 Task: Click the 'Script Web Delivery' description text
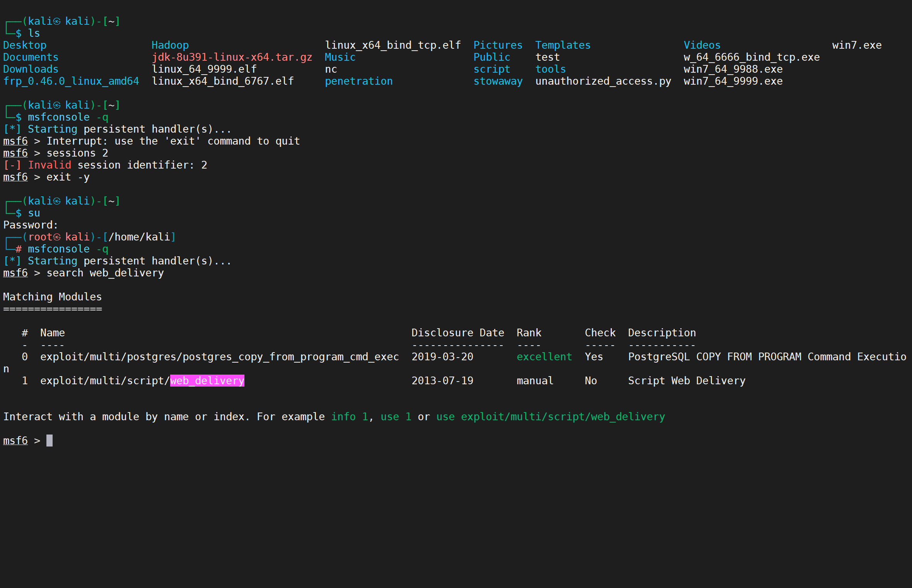tap(687, 381)
